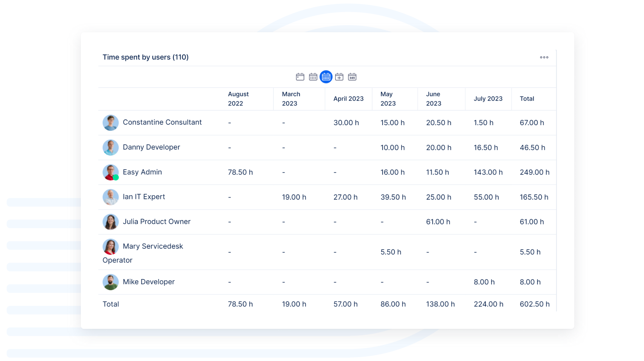The image size is (644, 361).
Task: Click the August 2022 column header
Action: 238,99
